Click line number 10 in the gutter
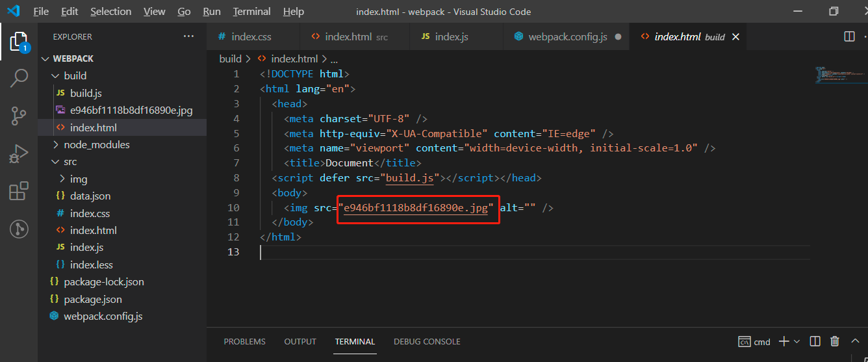Image resolution: width=868 pixels, height=362 pixels. 233,208
